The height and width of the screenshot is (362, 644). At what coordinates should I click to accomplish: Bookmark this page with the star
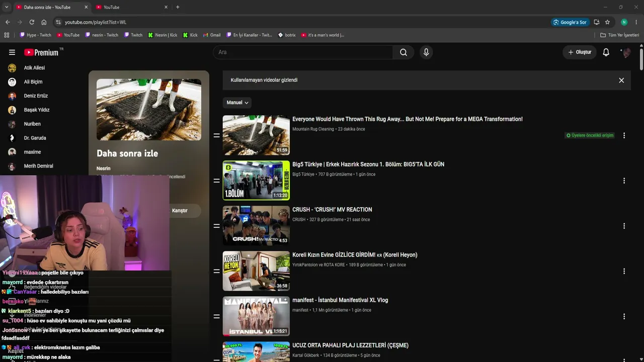click(x=607, y=22)
